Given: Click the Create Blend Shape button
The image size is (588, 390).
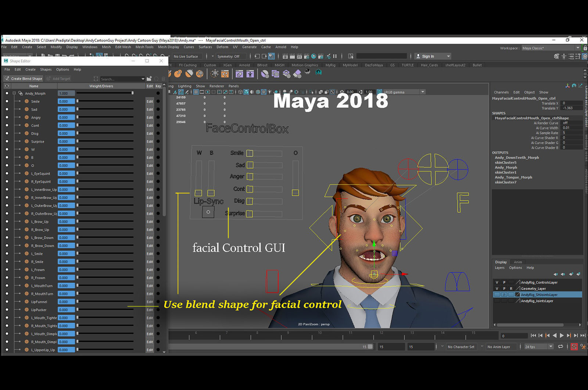Looking at the screenshot, I should [x=23, y=78].
